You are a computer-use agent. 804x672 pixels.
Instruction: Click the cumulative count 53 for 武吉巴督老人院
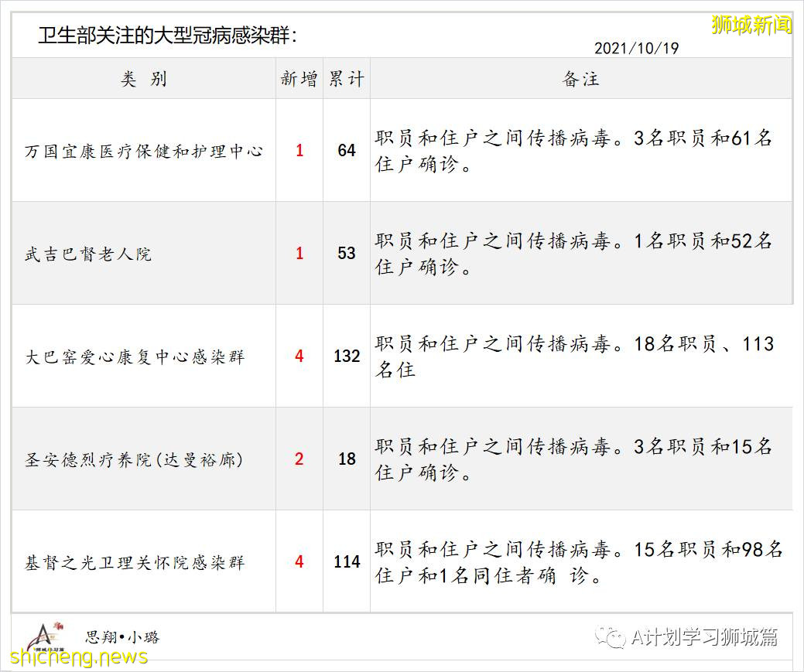pos(346,253)
